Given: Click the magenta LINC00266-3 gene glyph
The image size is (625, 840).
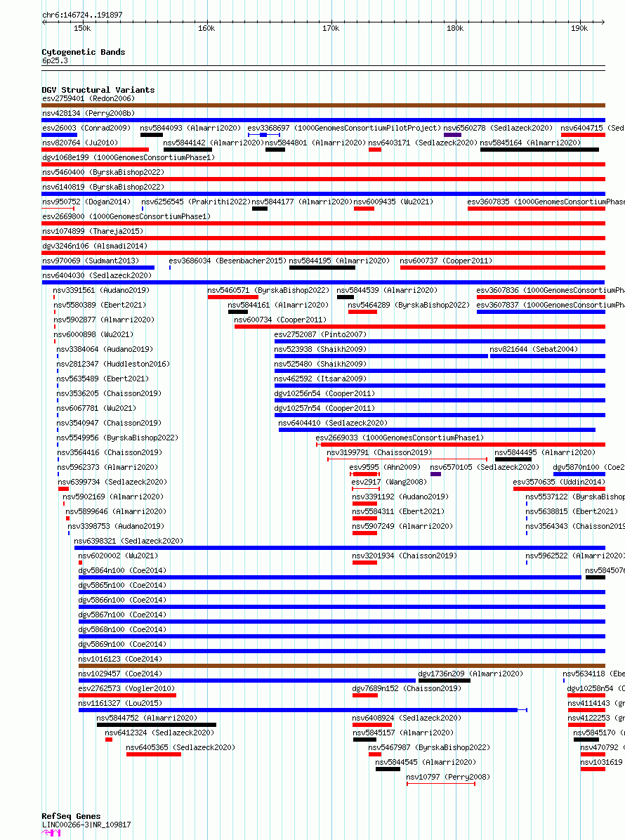Looking at the screenshot, I should [x=51, y=832].
